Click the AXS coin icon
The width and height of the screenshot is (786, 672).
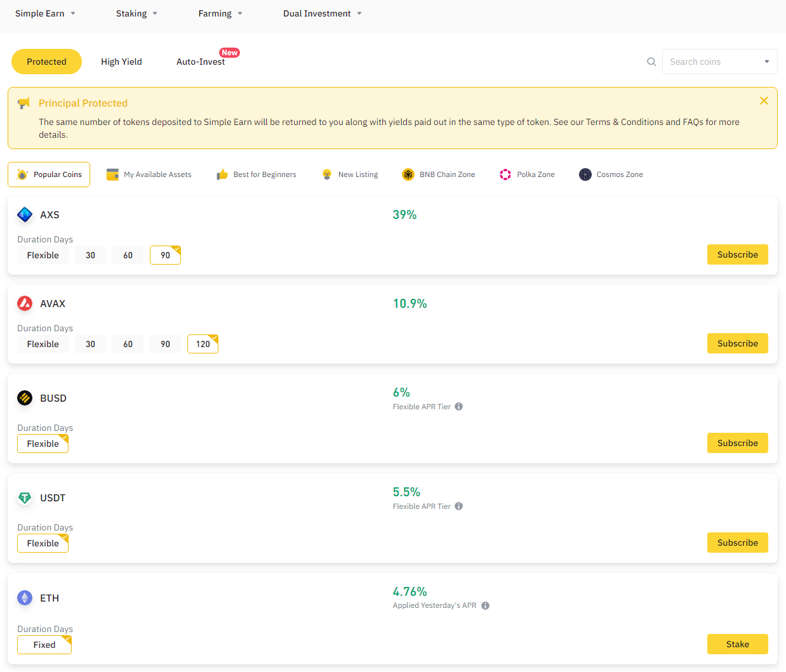(x=25, y=214)
